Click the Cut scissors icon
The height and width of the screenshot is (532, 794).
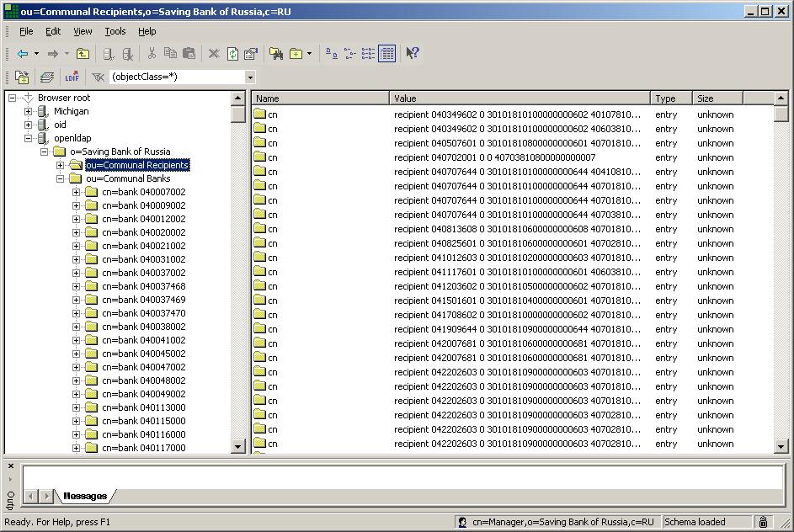(152, 53)
